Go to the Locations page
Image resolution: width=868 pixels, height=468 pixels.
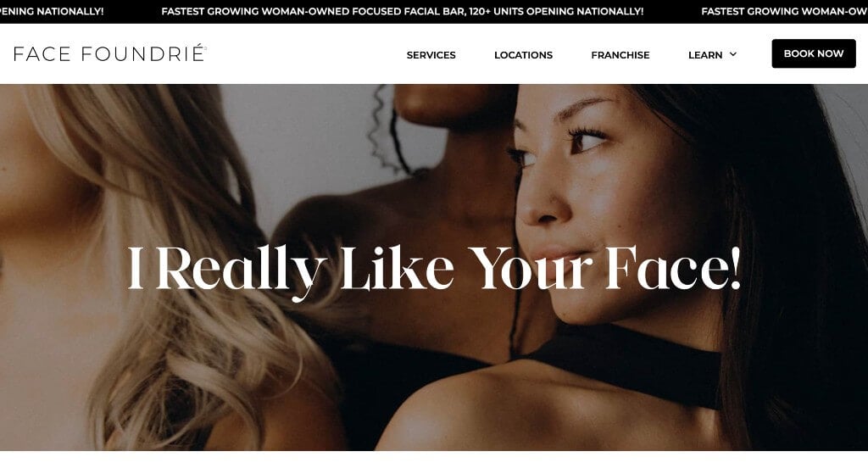[523, 55]
